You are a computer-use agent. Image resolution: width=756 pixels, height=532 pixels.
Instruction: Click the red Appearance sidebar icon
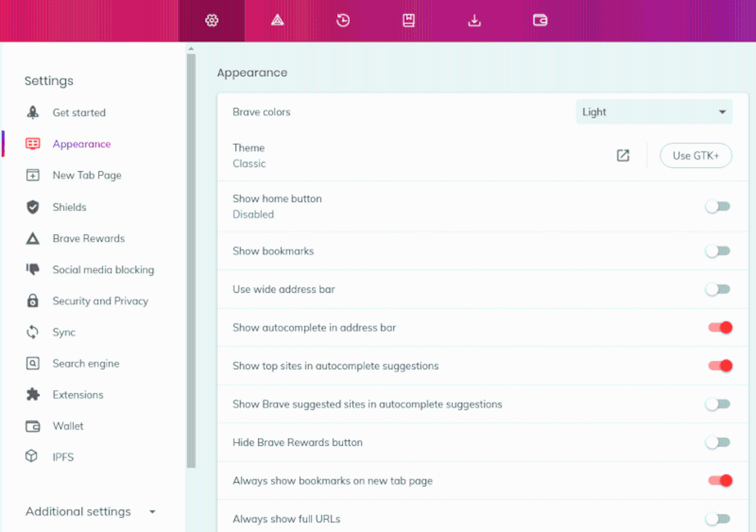33,144
